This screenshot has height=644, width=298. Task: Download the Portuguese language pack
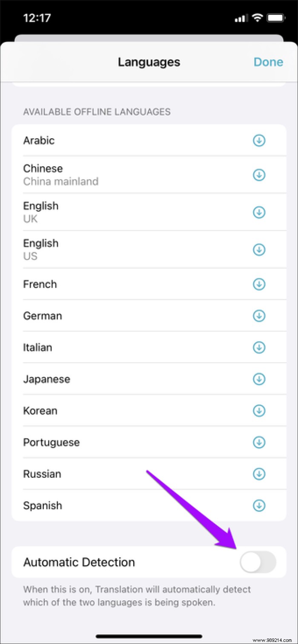[259, 442]
